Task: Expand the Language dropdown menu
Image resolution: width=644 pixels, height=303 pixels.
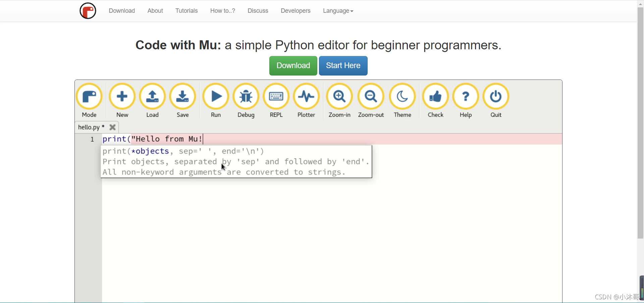Action: coord(338,11)
